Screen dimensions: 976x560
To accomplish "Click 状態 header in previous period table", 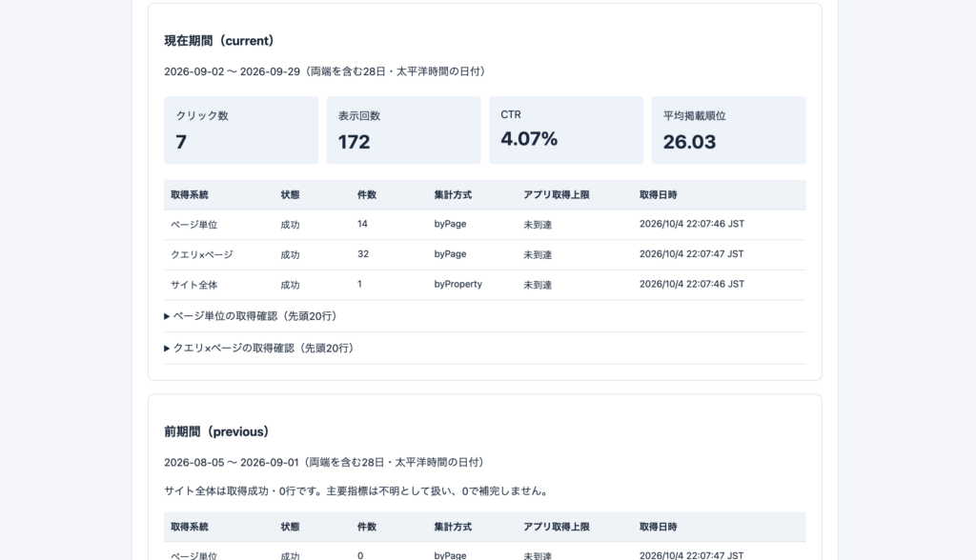I will (290, 527).
